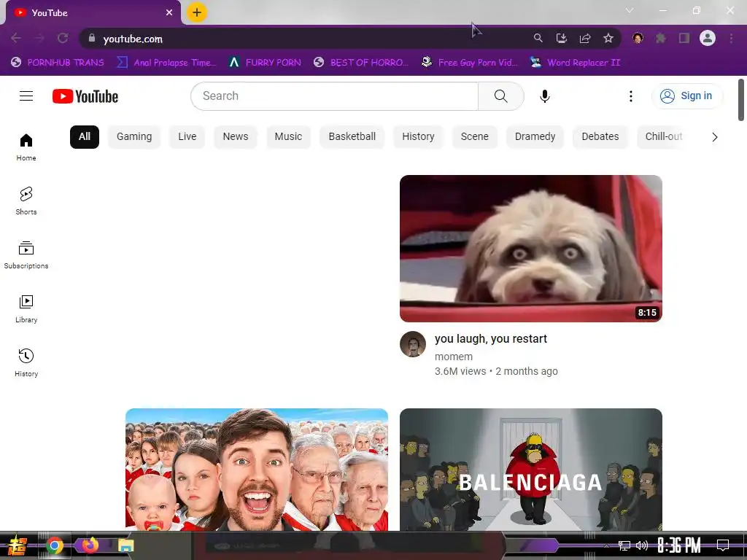The height and width of the screenshot is (560, 747).
Task: Open the Start menu on the taskbar
Action: (18, 545)
